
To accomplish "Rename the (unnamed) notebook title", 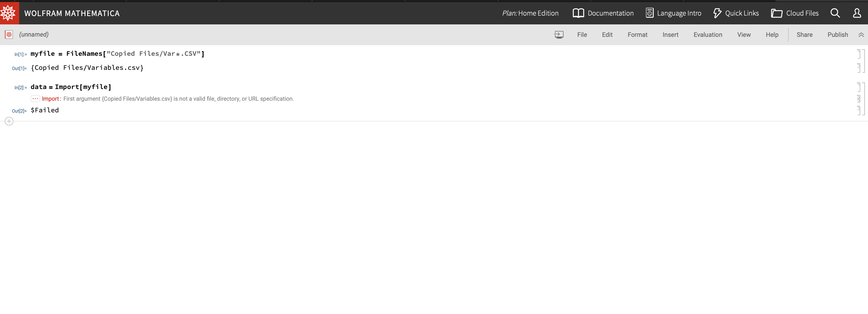I will [x=34, y=34].
